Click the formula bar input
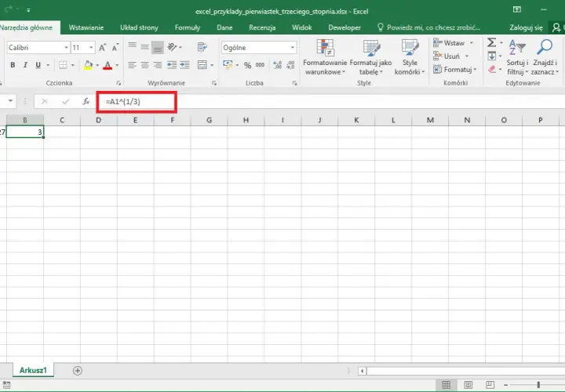The width and height of the screenshot is (565, 392). [x=331, y=101]
